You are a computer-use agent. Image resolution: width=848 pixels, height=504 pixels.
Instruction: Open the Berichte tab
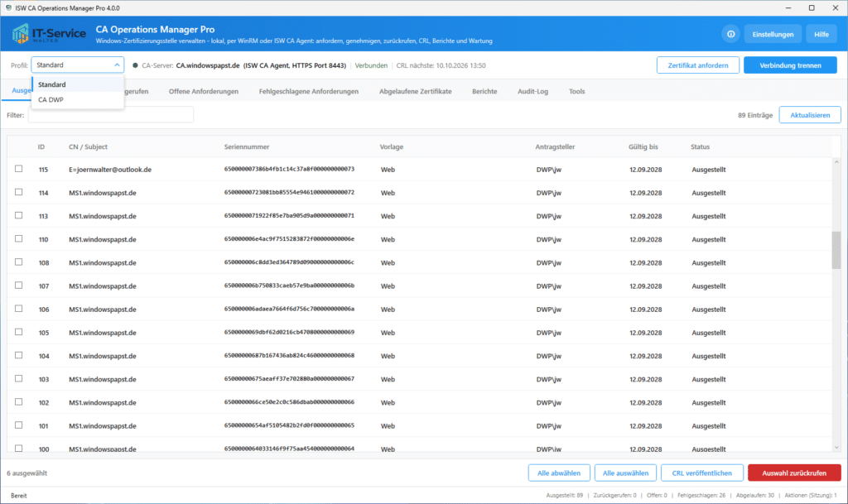pyautogui.click(x=484, y=91)
